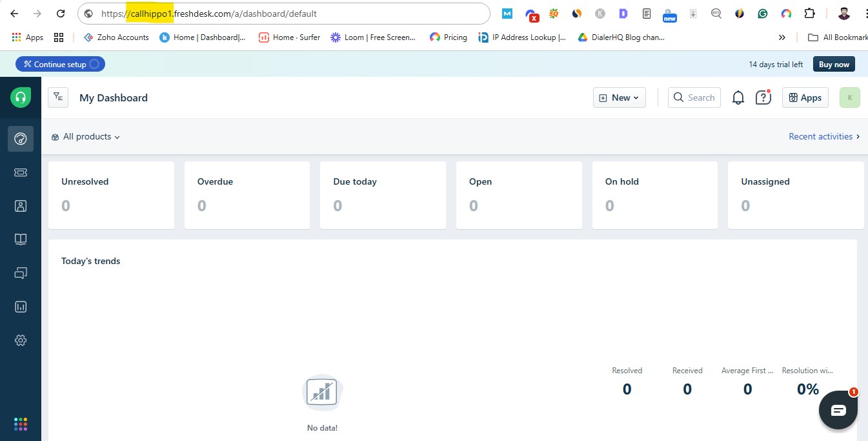This screenshot has height=441, width=868.
Task: Click the "14 days trial left" text
Action: coord(776,64)
